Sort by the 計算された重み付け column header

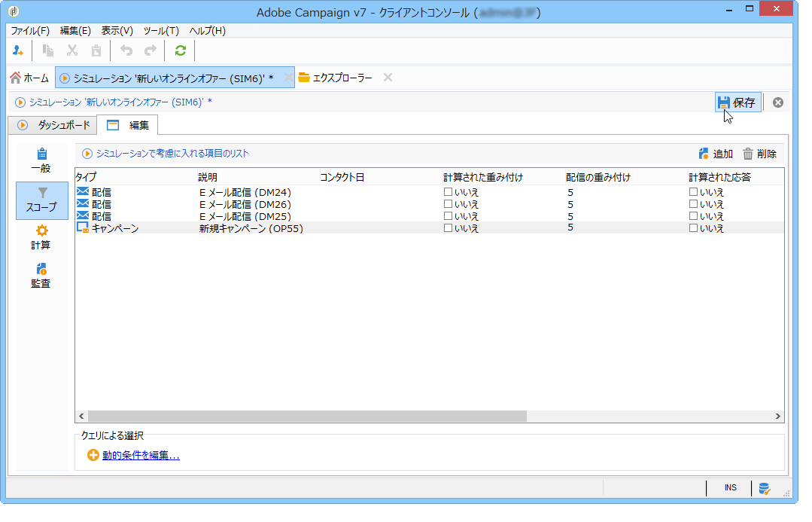pos(503,177)
